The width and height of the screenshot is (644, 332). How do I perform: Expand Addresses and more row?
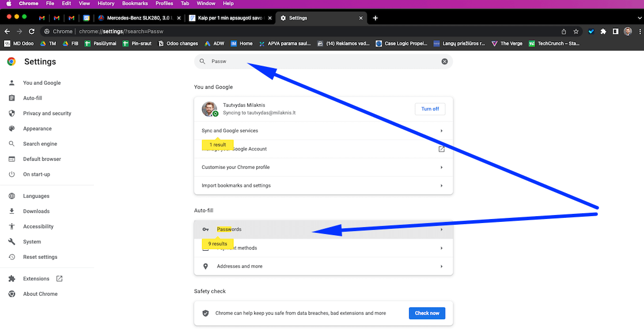(323, 266)
